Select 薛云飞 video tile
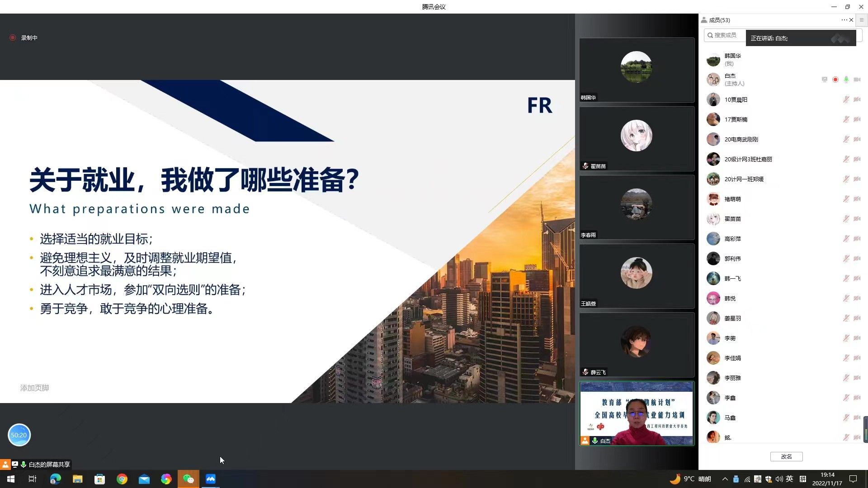Viewport: 868px width, 488px height. [x=637, y=345]
